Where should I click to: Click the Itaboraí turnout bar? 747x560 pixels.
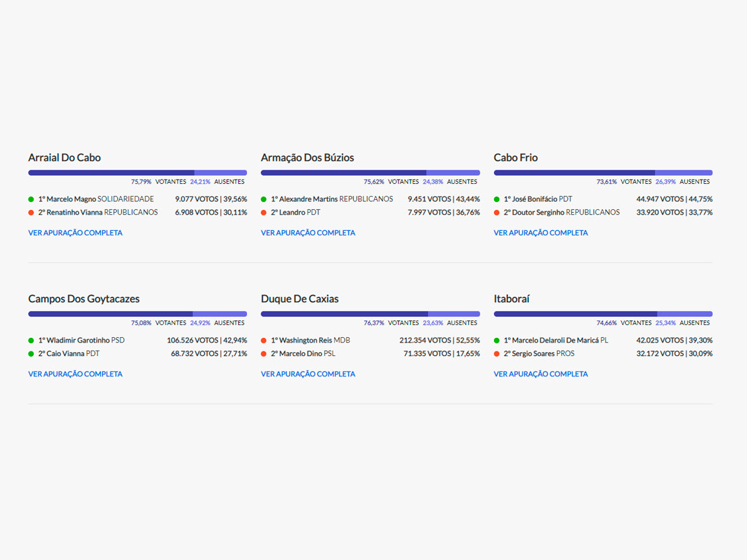pos(603,314)
